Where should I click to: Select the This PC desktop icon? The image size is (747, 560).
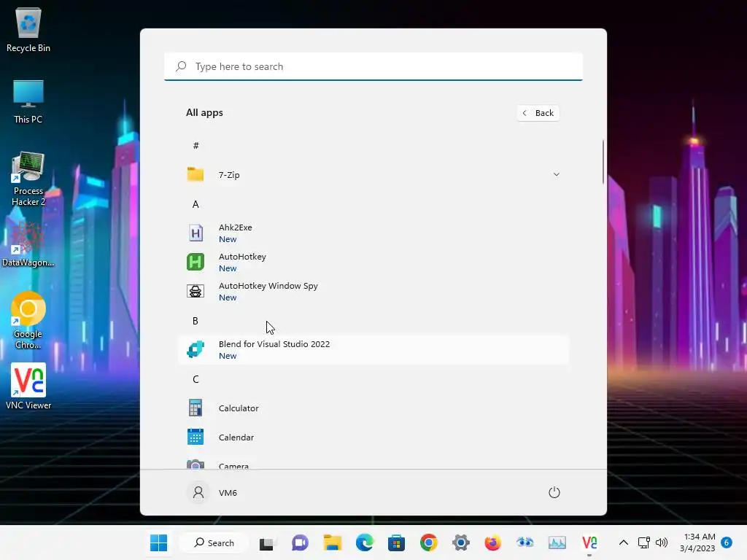pos(28,101)
